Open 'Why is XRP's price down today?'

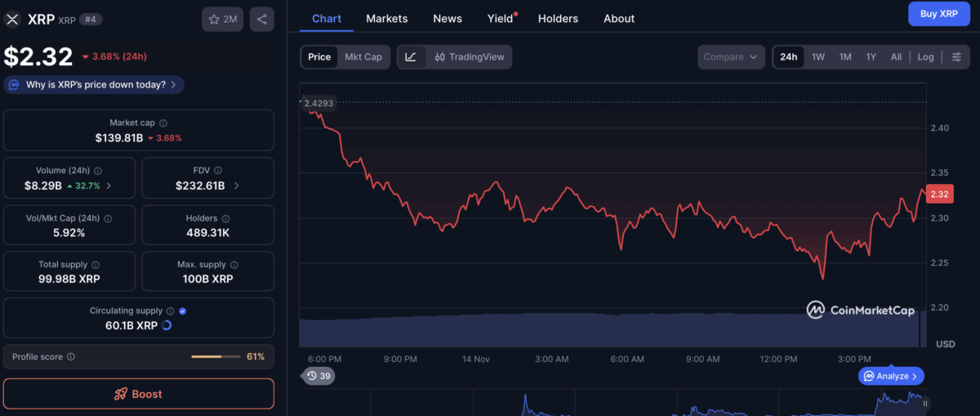pyautogui.click(x=95, y=85)
